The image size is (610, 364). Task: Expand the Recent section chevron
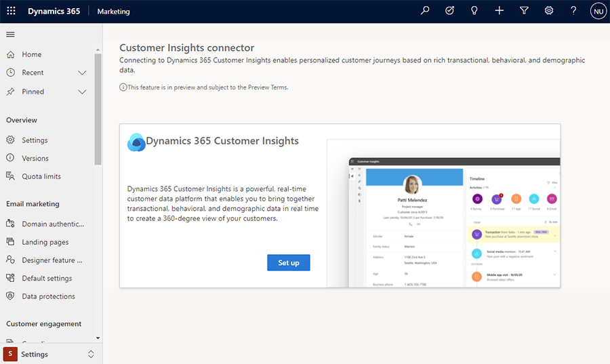(82, 73)
